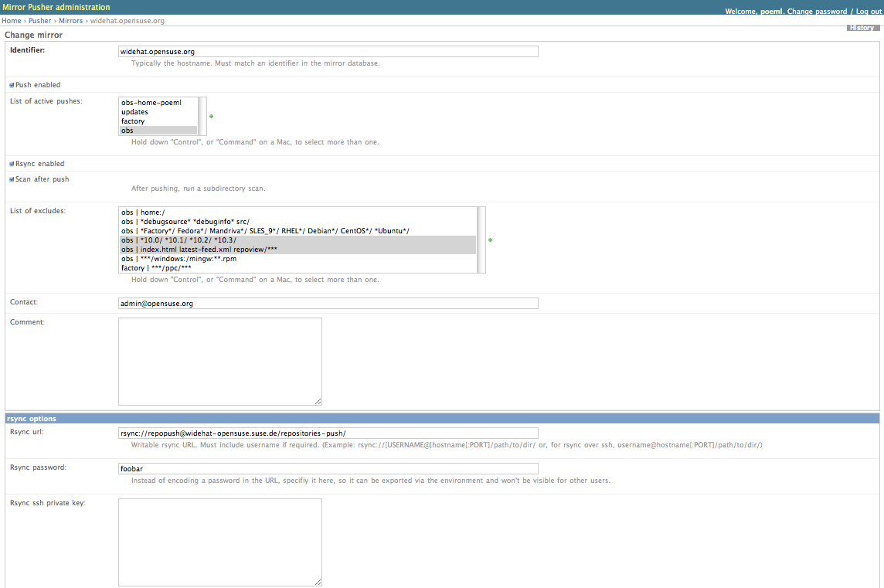Select the windows:/mingw rpm exclude
The width and height of the screenshot is (884, 588).
297,259
